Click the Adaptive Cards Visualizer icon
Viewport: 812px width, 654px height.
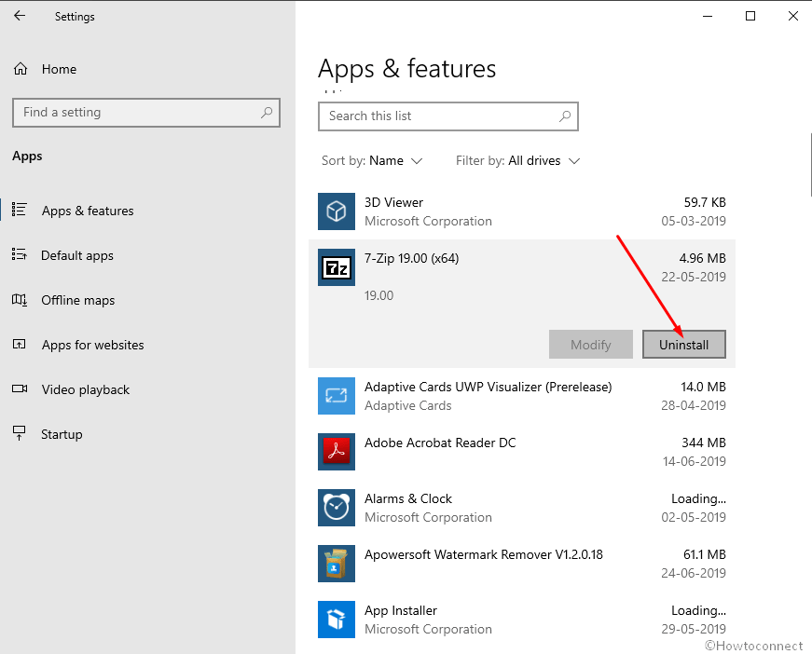click(x=337, y=396)
